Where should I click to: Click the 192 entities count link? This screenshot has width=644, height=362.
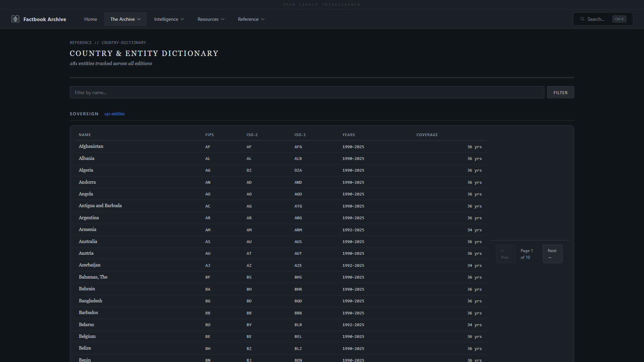click(x=114, y=114)
